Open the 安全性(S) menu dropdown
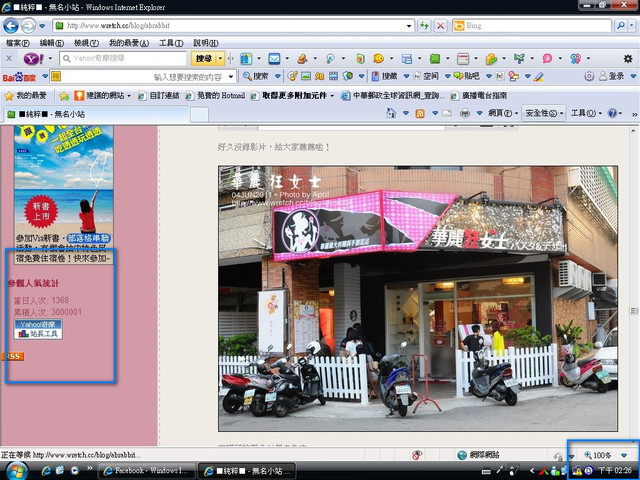 coord(544,113)
